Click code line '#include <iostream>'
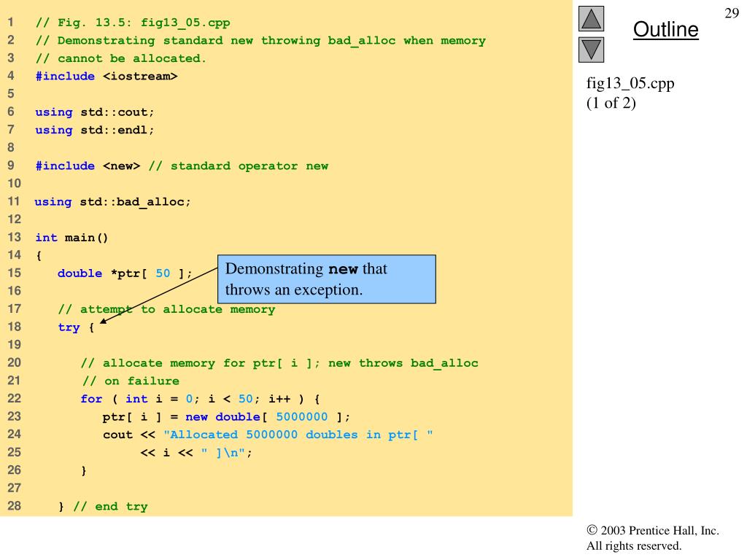Screen dimensions: 747x560 point(107,76)
